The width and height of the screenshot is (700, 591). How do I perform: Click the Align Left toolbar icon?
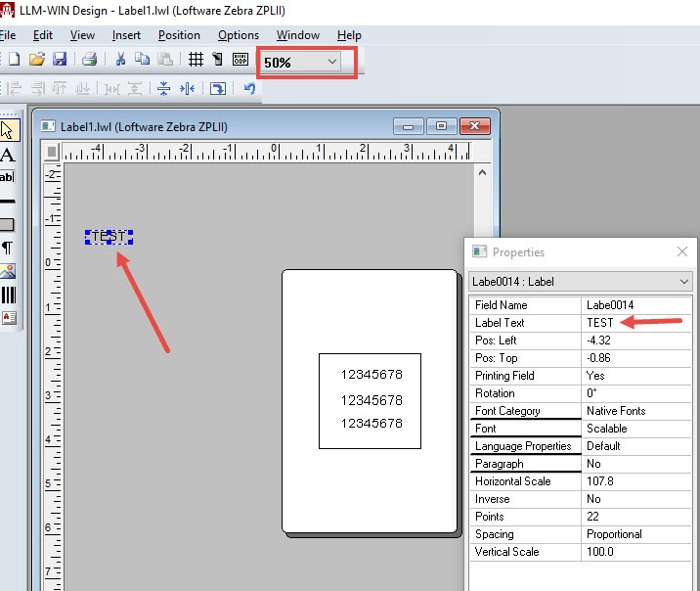click(x=15, y=88)
